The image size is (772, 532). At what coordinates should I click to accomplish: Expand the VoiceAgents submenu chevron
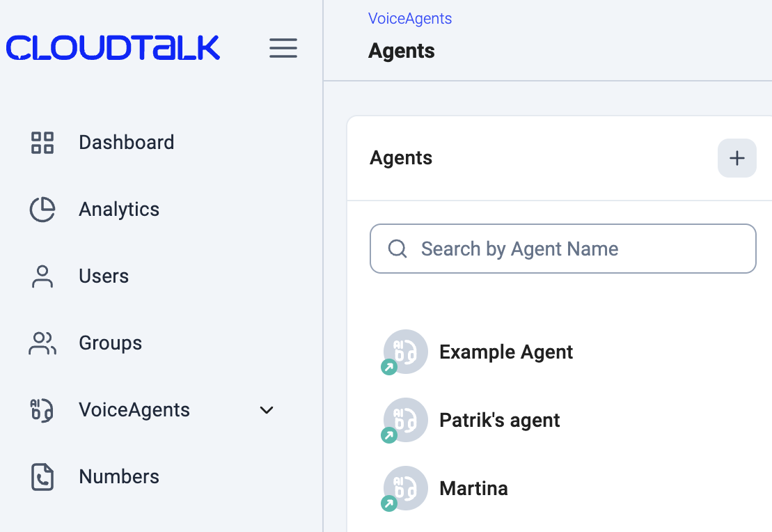[x=266, y=410]
